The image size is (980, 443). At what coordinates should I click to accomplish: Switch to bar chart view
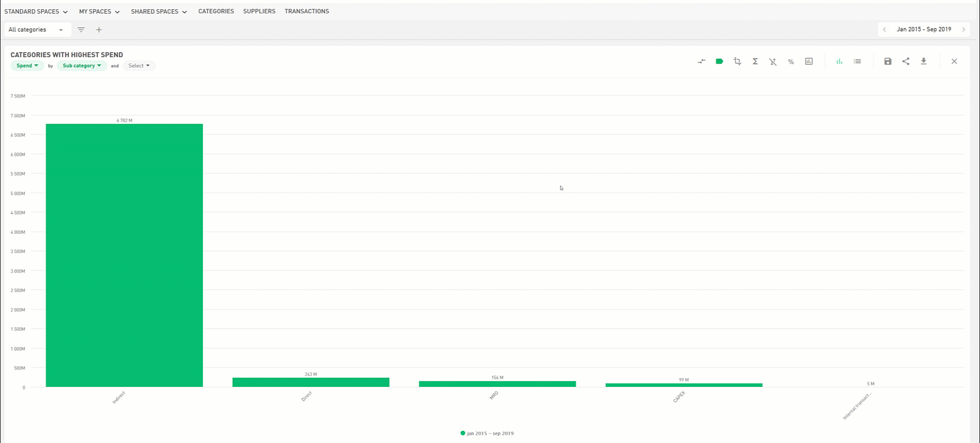pos(839,61)
